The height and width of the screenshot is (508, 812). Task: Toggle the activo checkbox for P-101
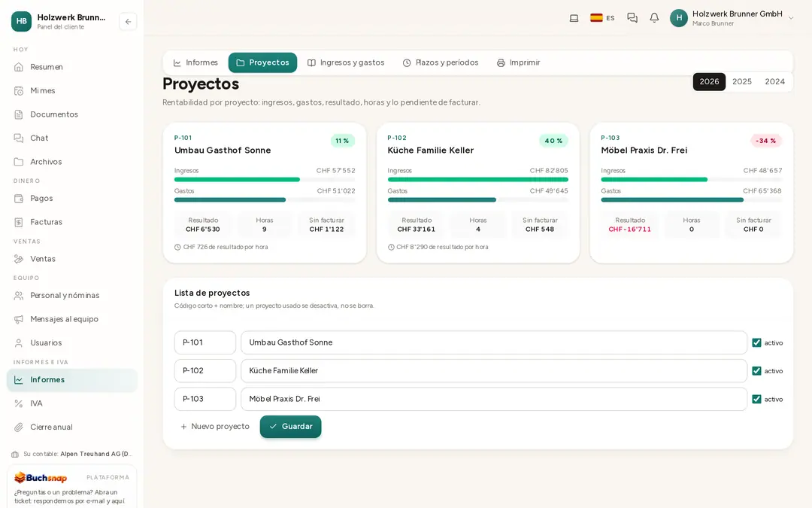tap(756, 342)
